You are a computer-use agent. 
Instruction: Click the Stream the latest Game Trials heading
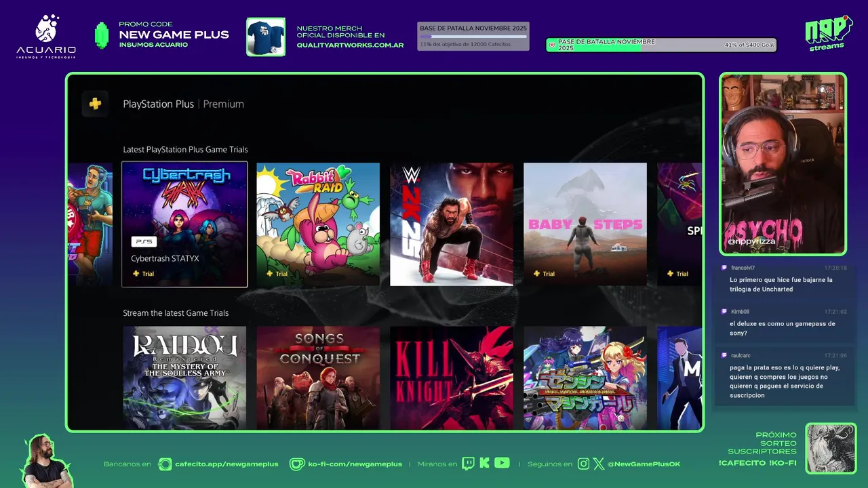point(176,312)
